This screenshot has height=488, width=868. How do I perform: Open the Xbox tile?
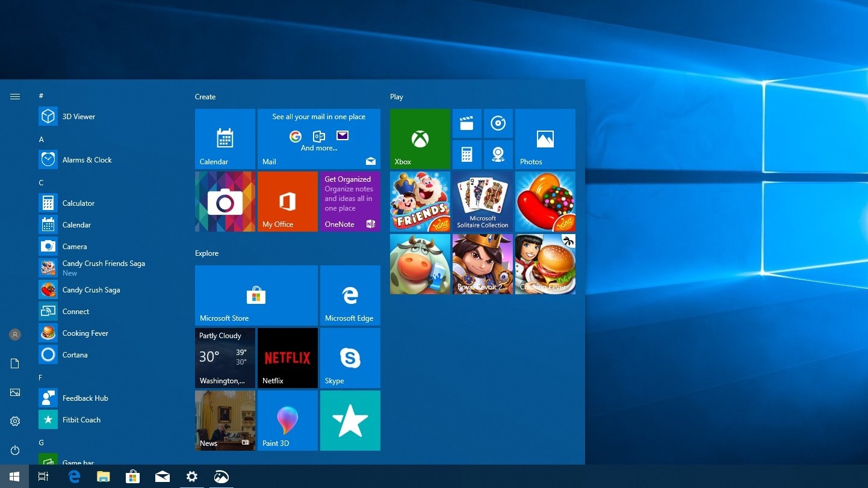tap(420, 139)
